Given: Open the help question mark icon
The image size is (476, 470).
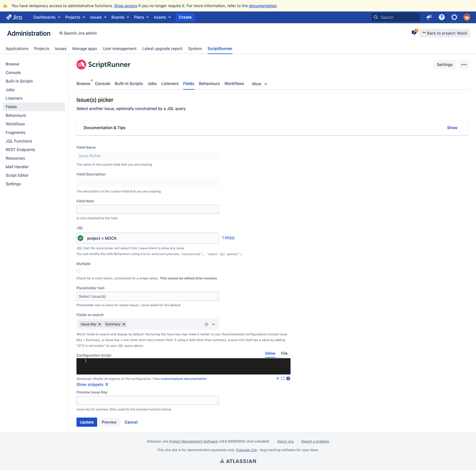Looking at the screenshot, I should [442, 17].
